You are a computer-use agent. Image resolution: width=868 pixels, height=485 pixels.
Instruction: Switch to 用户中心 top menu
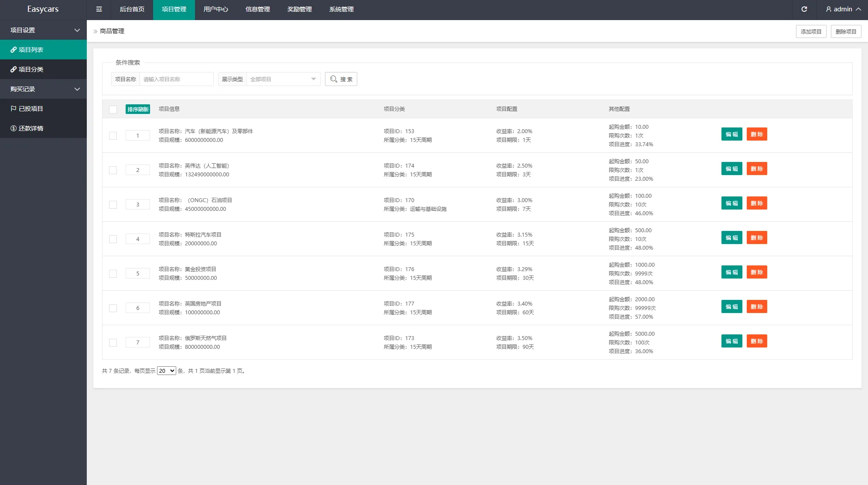point(215,9)
